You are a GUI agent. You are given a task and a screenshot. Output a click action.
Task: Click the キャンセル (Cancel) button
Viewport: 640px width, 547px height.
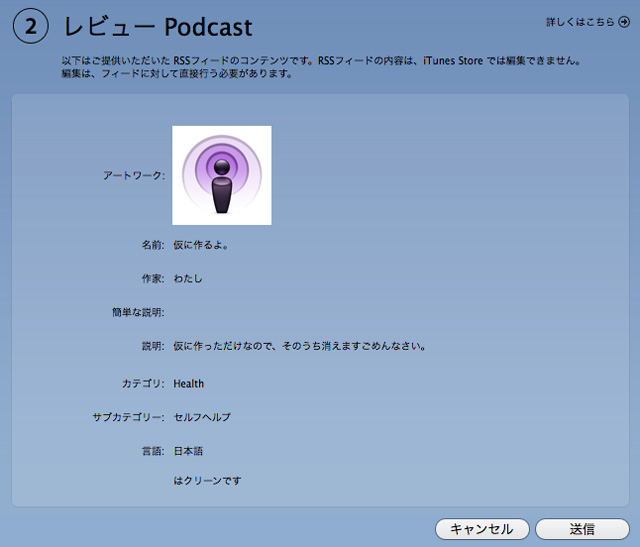point(482,529)
